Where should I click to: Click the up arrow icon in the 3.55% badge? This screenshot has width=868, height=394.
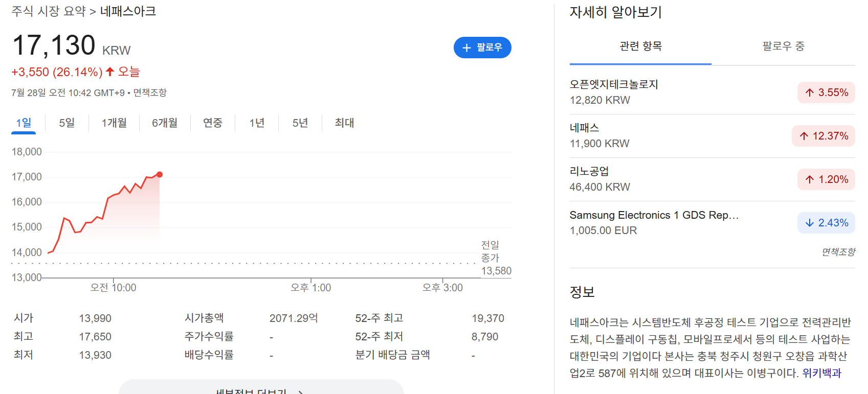coord(810,92)
